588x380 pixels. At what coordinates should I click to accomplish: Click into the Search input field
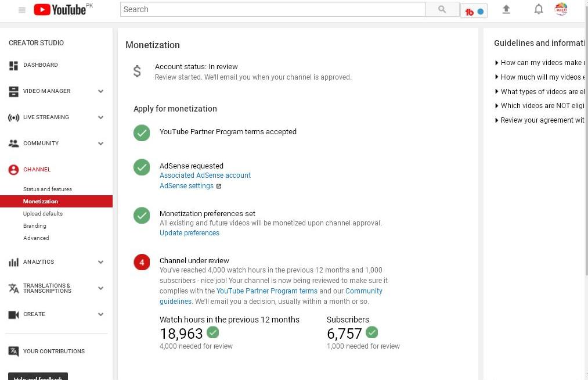(273, 9)
